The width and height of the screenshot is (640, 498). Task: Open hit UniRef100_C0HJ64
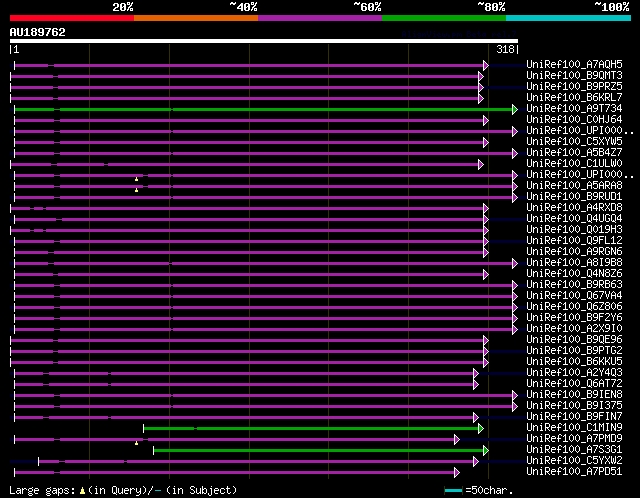click(x=574, y=120)
